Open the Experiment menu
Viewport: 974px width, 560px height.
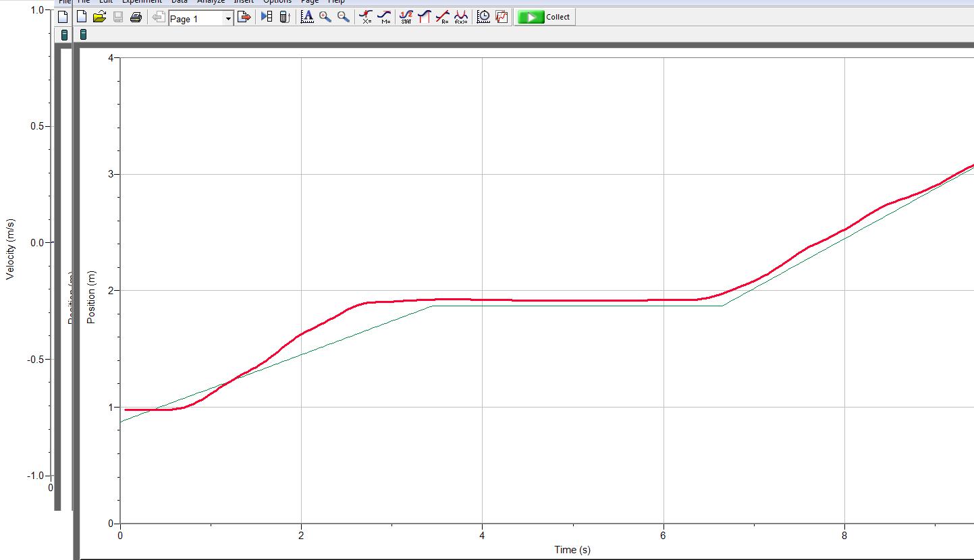pos(141,2)
